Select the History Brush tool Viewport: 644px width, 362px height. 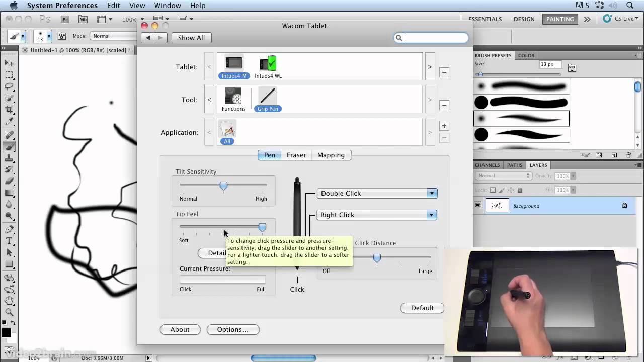pos(9,170)
